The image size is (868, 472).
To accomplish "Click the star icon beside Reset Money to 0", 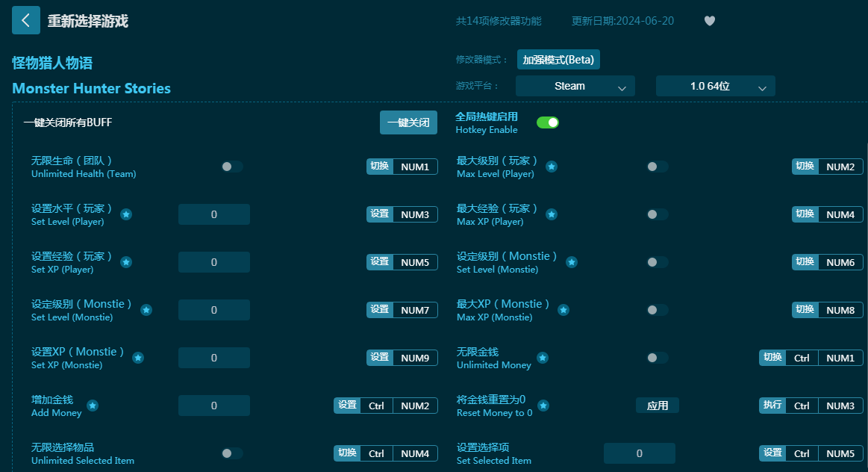I will pyautogui.click(x=543, y=406).
